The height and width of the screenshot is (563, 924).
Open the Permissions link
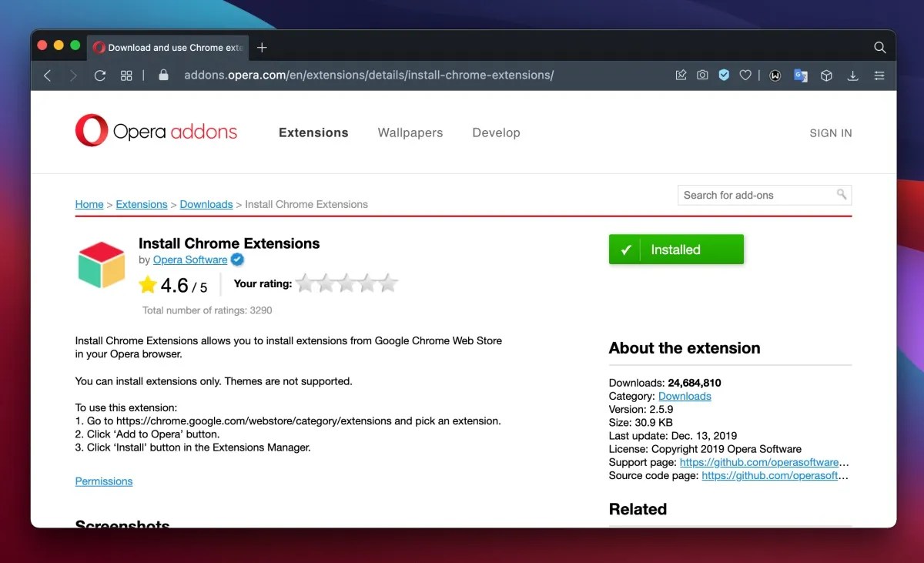(x=103, y=481)
